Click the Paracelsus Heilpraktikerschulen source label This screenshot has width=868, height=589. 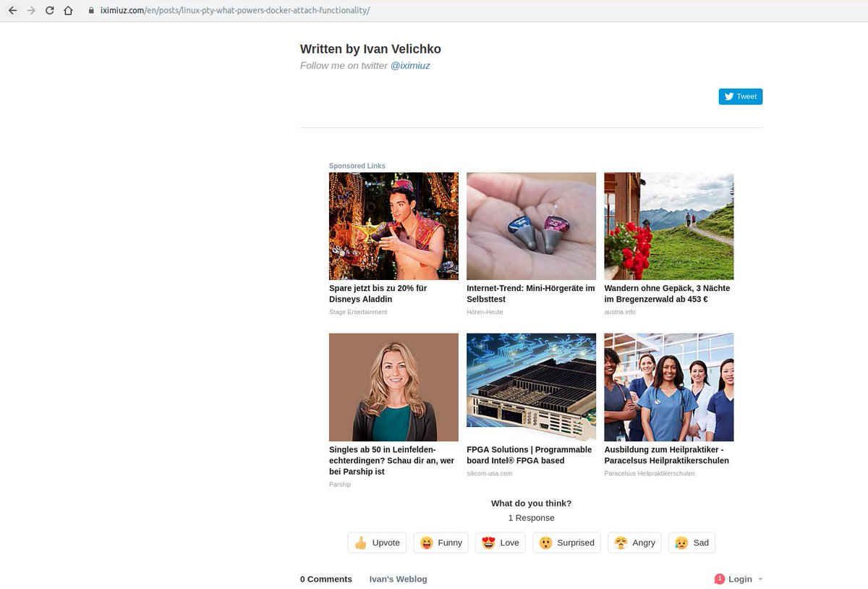650,473
